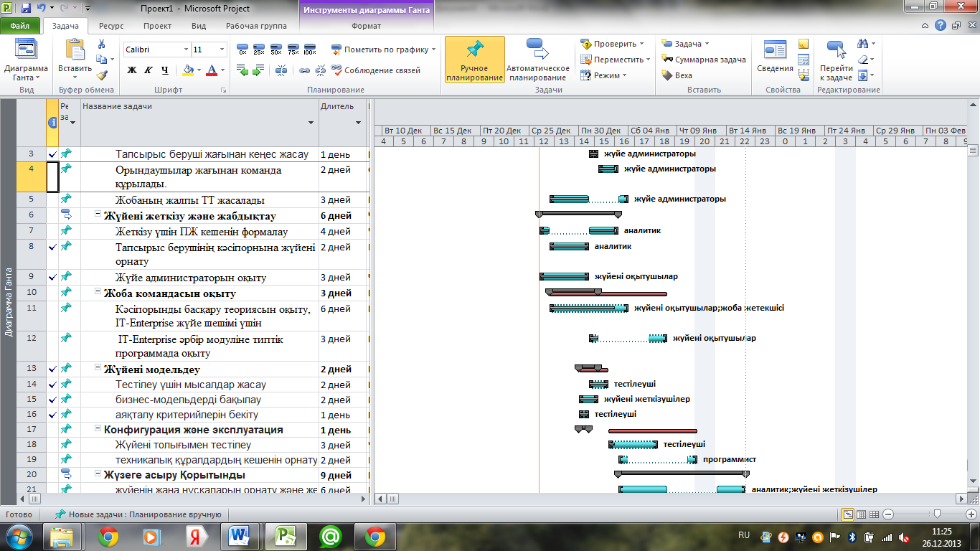Viewport: 980px width, 551px height.
Task: Unlink tasks with broken chain icon
Action: [320, 70]
